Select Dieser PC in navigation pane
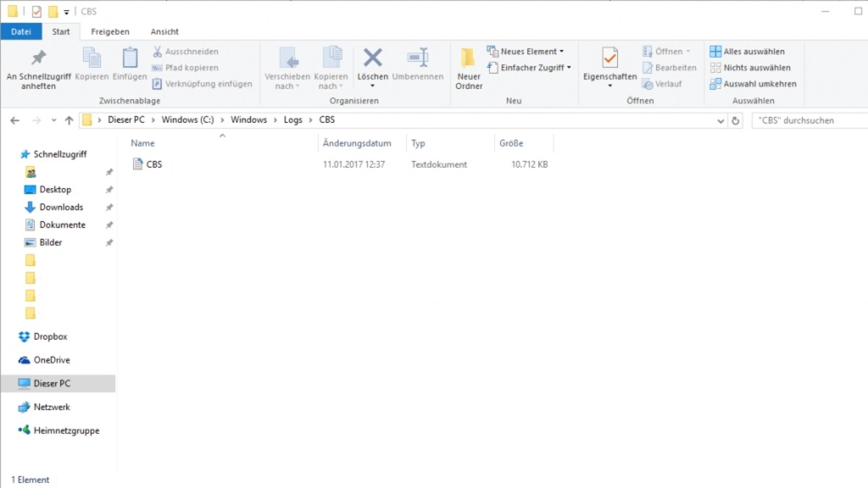868x488 pixels. [x=58, y=383]
